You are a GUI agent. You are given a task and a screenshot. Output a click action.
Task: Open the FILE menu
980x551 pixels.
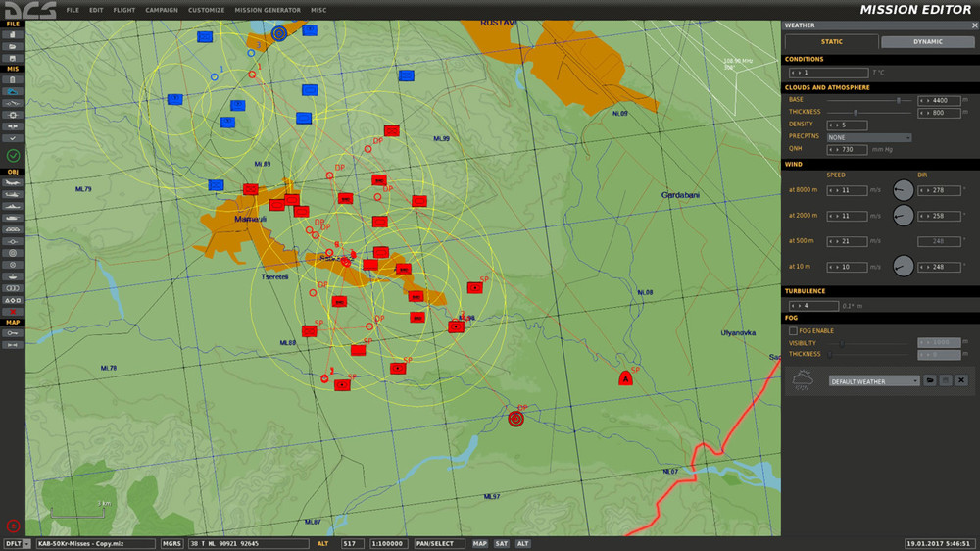coord(73,10)
